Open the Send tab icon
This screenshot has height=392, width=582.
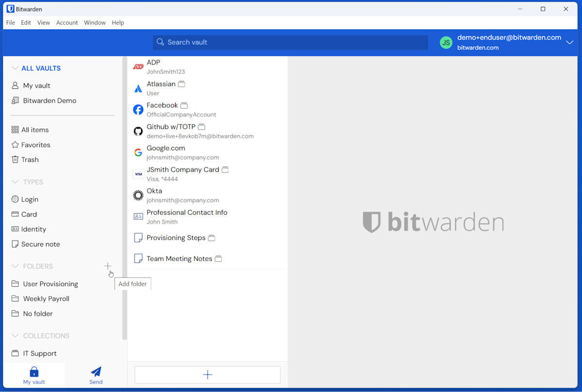(96, 372)
